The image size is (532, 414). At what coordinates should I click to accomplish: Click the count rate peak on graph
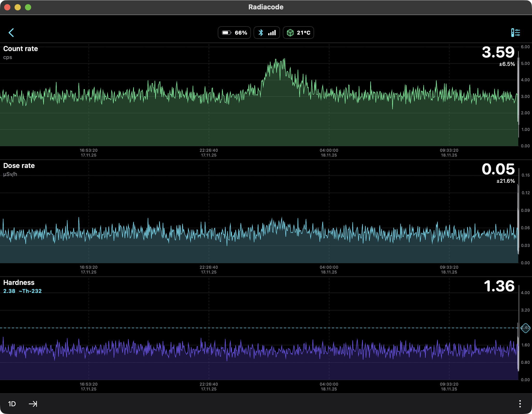[284, 60]
